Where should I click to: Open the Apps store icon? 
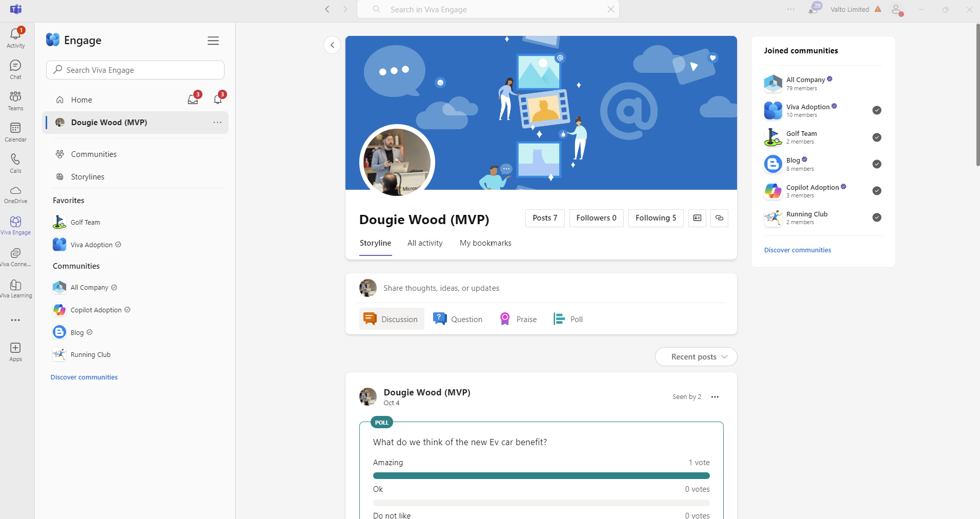(16, 352)
